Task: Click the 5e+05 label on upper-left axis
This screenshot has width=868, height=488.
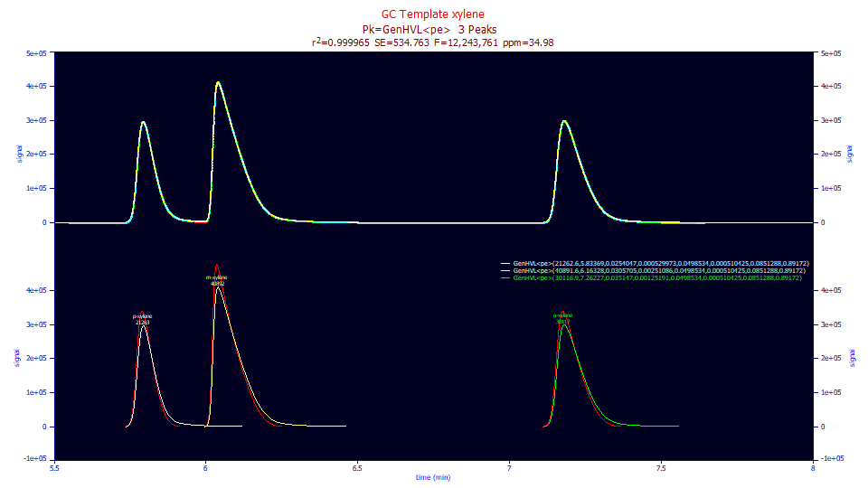Action: [36, 53]
